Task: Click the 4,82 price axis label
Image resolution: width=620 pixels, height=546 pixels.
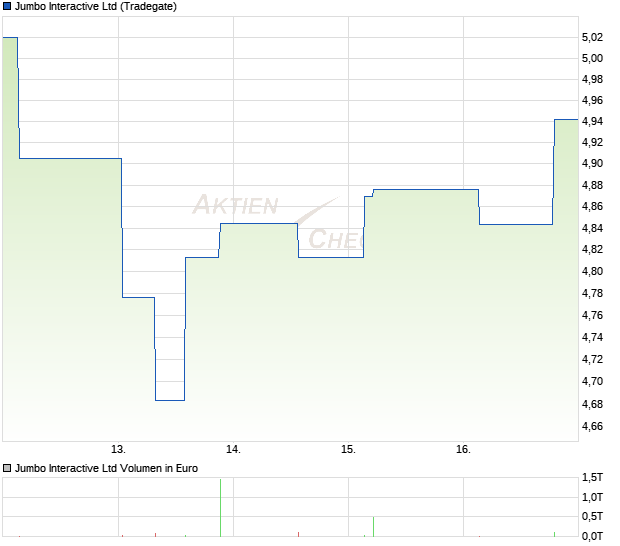Action: [x=592, y=249]
